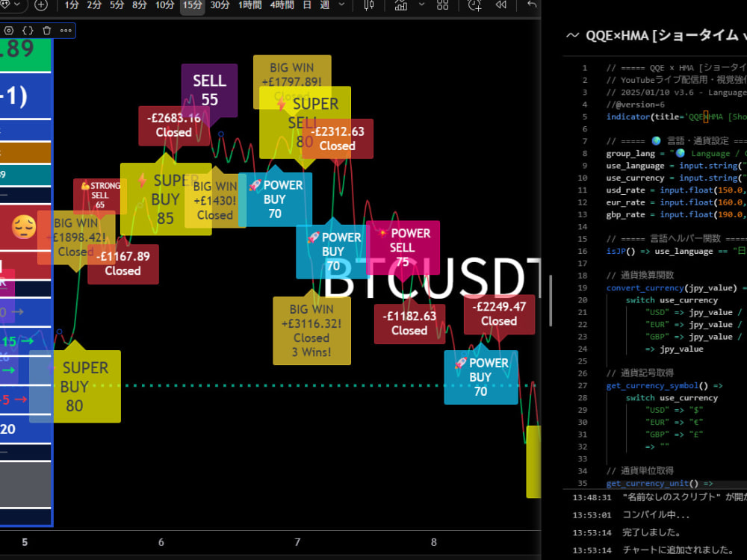Image resolution: width=747 pixels, height=560 pixels.
Task: Expand the chevron next to the Indicators icon
Action: tap(421, 4)
